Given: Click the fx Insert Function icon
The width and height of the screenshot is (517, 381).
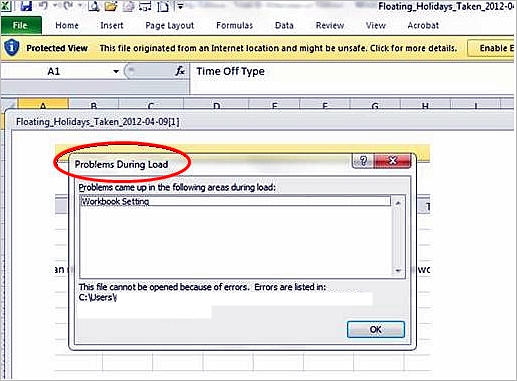Looking at the screenshot, I should click(180, 71).
